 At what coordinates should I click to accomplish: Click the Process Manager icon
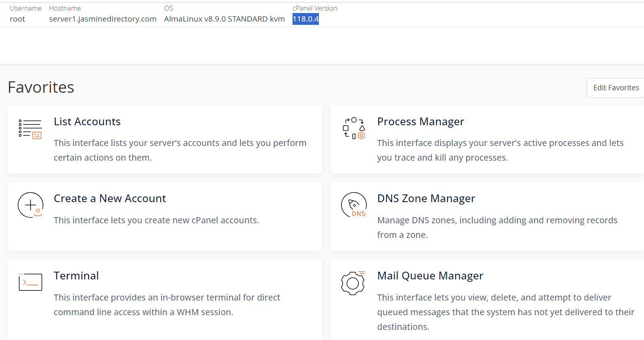(x=354, y=129)
